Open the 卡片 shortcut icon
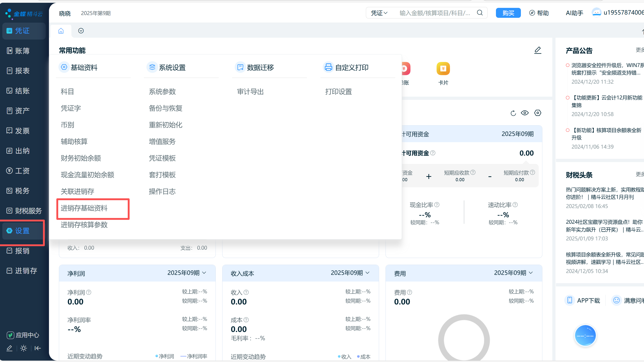The image size is (644, 362). [443, 69]
